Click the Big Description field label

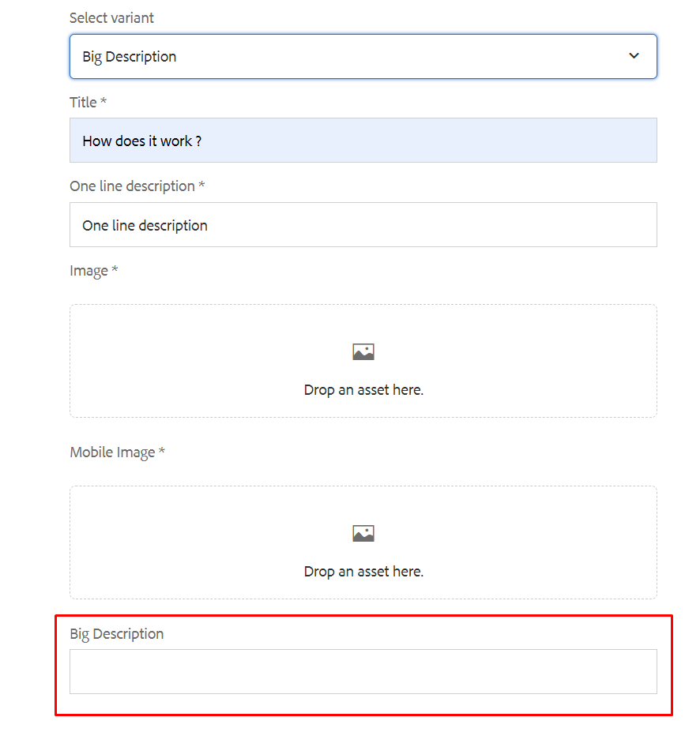click(116, 633)
